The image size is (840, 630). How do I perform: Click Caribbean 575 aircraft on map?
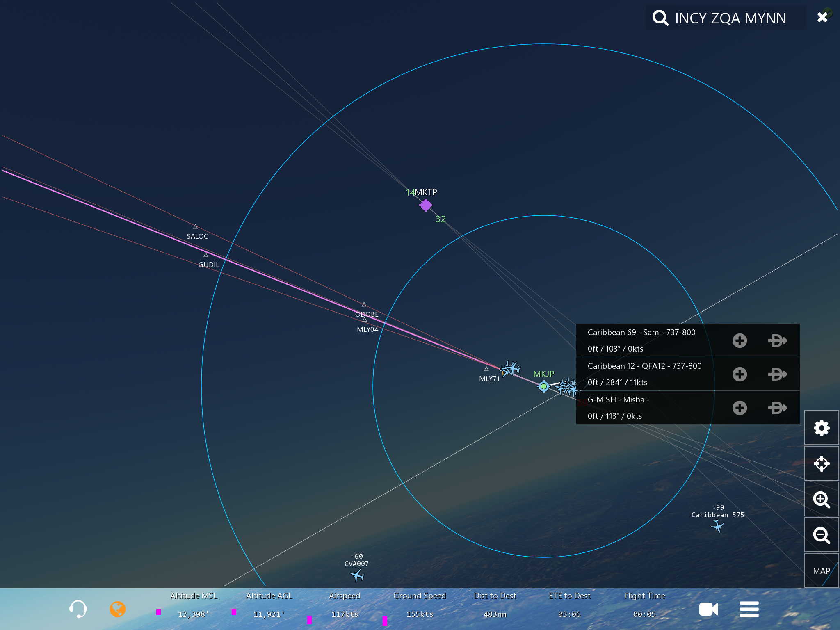coord(718,525)
